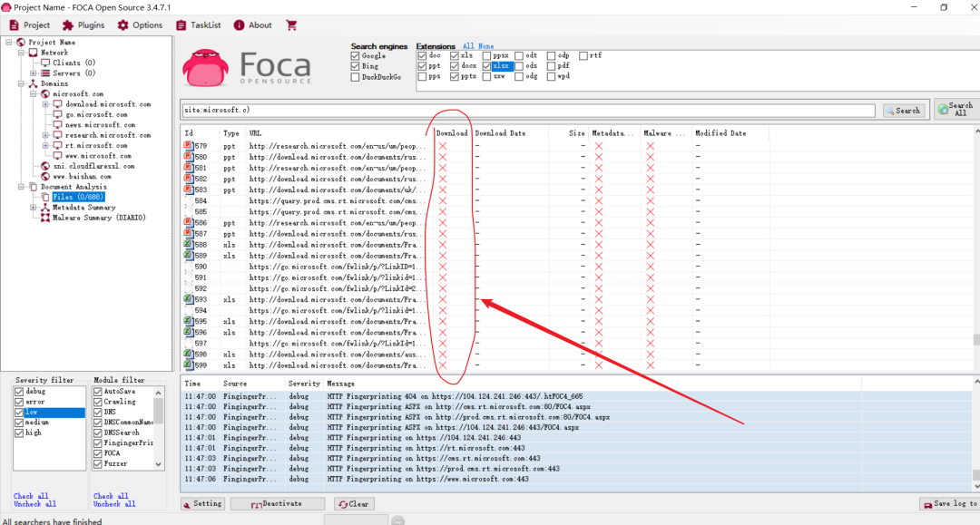This screenshot has height=525, width=980.
Task: Select the Servers (0) node
Action: coord(73,73)
